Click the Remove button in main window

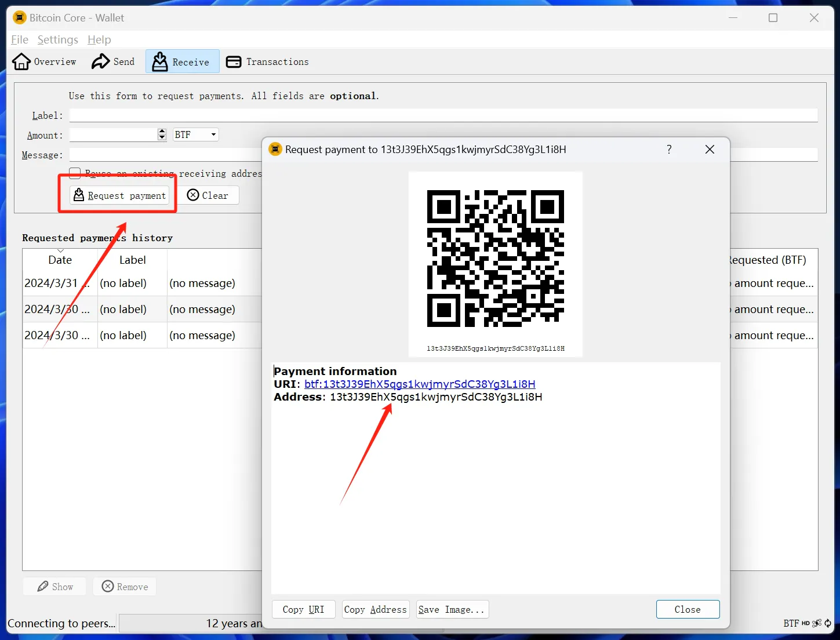pyautogui.click(x=125, y=587)
